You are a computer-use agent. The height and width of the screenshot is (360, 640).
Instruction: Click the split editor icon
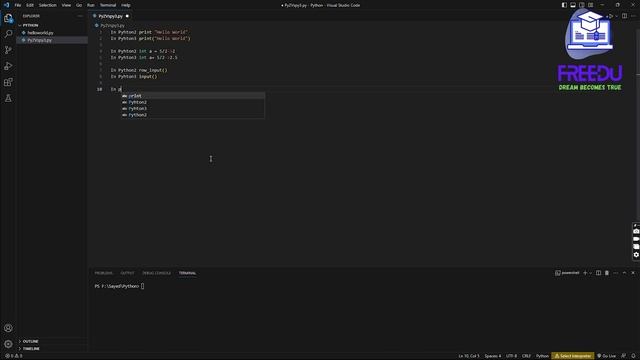coord(624,16)
